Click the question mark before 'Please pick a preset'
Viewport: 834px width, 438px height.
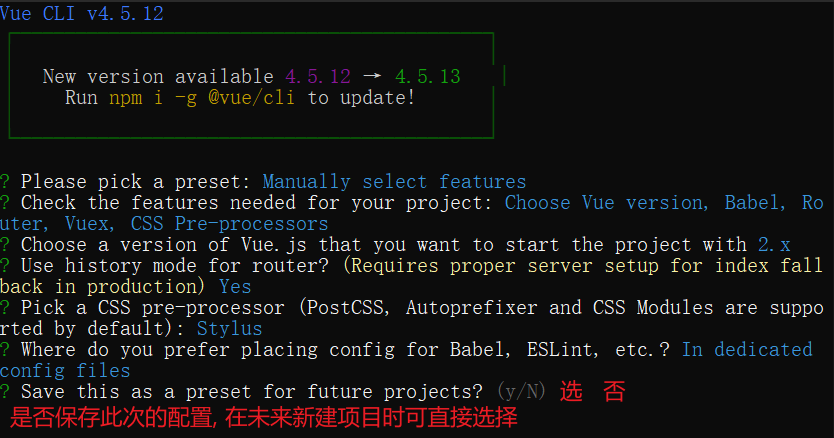tap(5, 182)
